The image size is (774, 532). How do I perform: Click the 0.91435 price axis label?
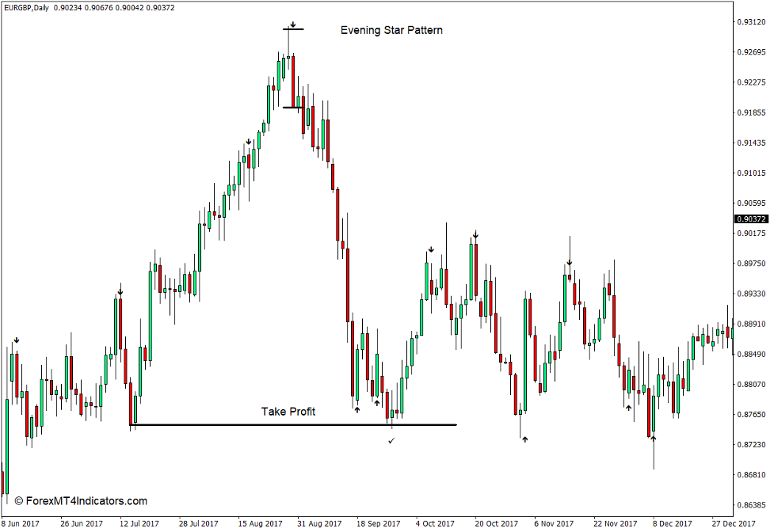click(751, 142)
